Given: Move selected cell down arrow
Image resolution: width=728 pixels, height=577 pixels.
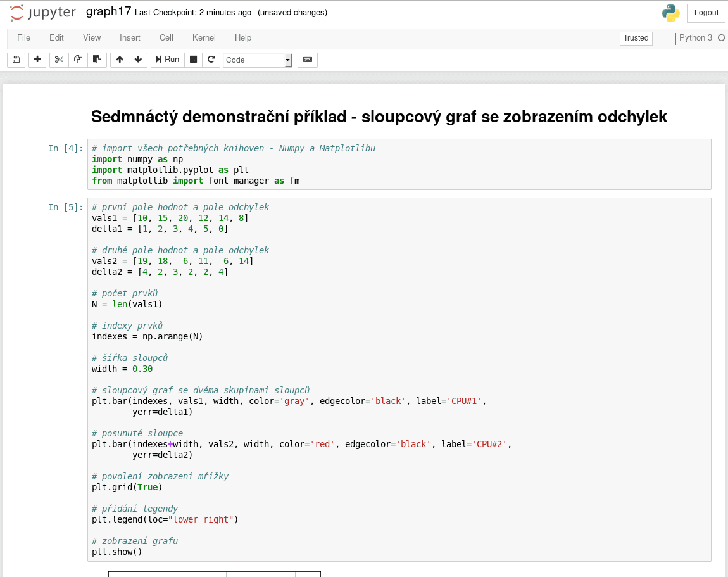Looking at the screenshot, I should (138, 60).
